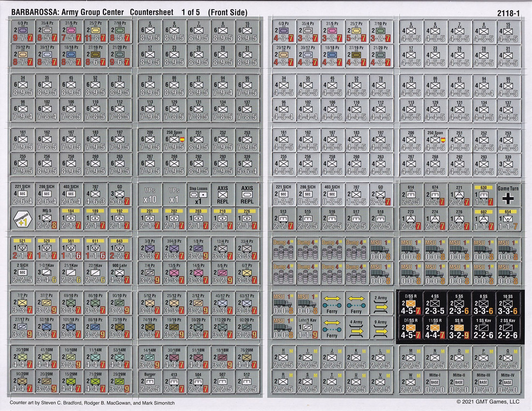The width and height of the screenshot is (532, 411).
Task: Select the 1 SS Kav counter
Action: [484, 328]
